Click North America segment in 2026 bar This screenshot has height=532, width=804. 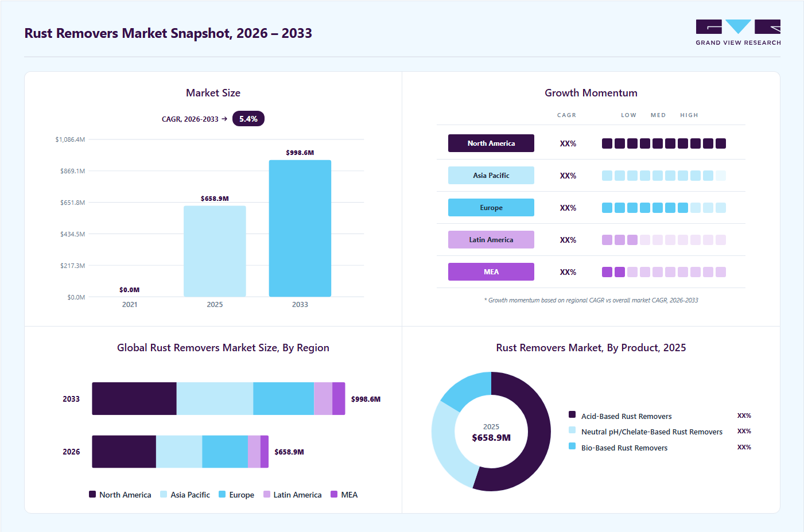(124, 452)
